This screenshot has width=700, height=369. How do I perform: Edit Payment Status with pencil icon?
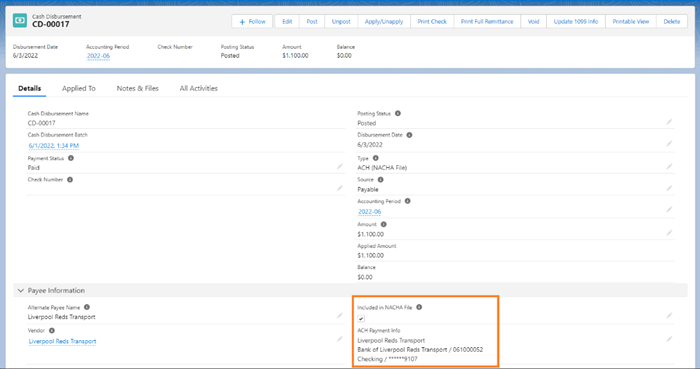(x=340, y=166)
